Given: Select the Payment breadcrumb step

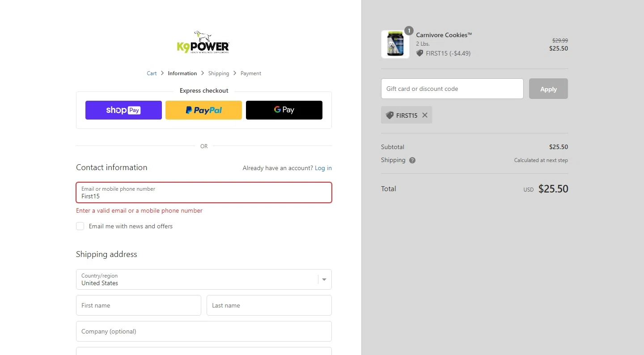Looking at the screenshot, I should pyautogui.click(x=251, y=73).
